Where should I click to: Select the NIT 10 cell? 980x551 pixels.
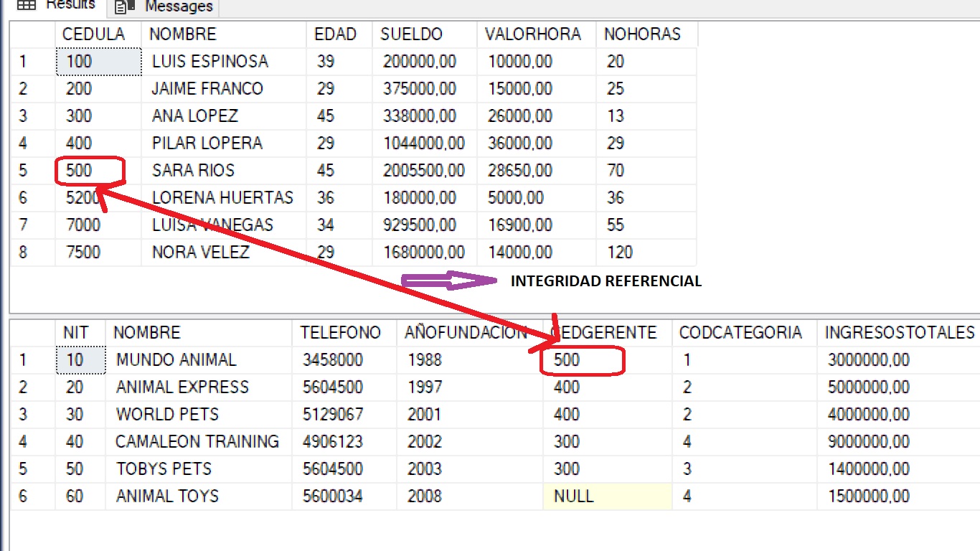tap(80, 360)
